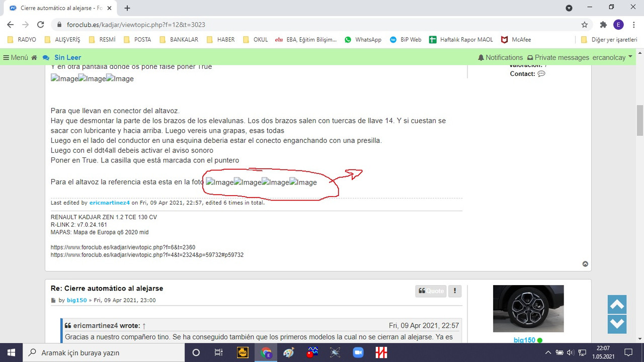Open ericmartinez4 profile in Last edited line
This screenshot has width=644, height=362.
[x=110, y=203]
